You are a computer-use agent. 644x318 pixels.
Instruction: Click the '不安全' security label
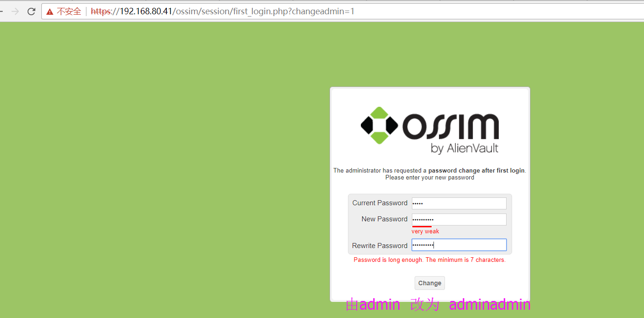coord(69,12)
